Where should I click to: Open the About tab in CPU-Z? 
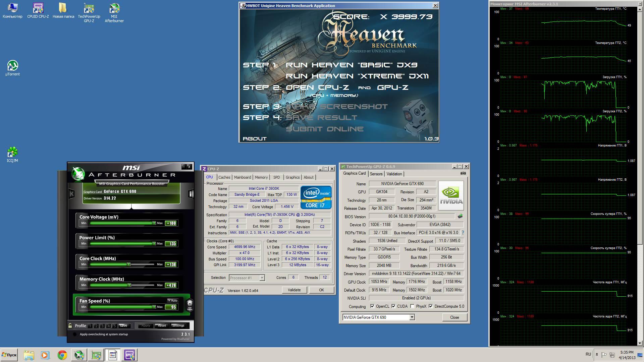[x=309, y=177]
